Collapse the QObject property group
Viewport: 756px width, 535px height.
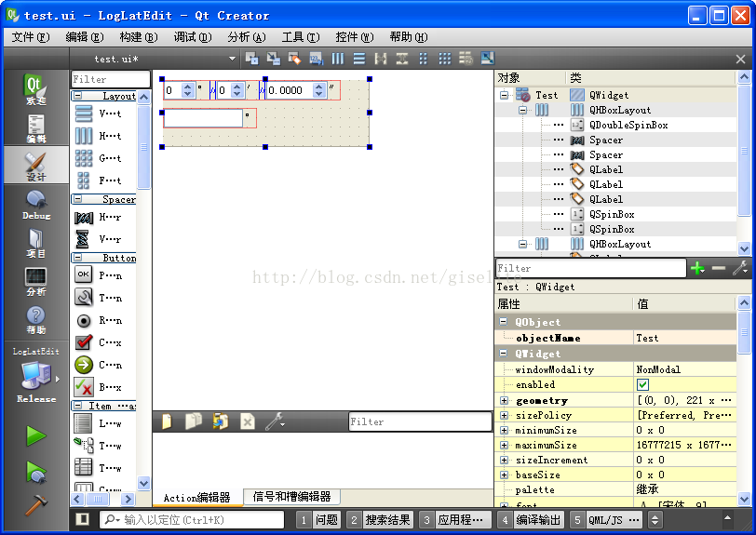click(x=504, y=322)
